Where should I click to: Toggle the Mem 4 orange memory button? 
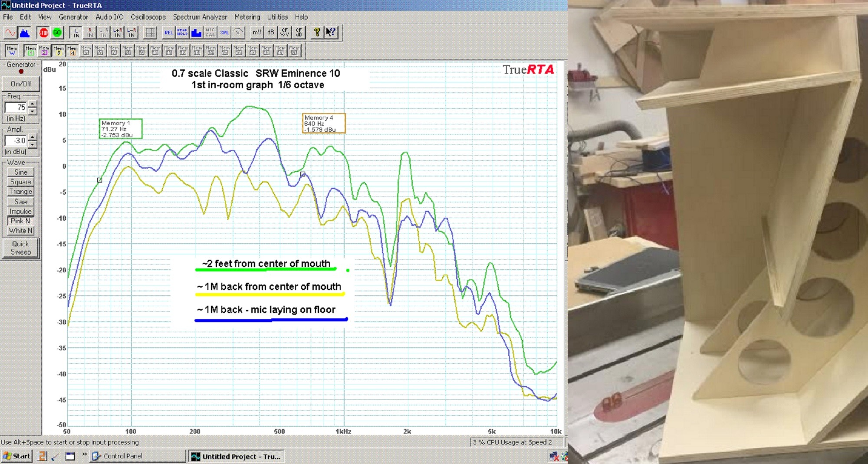point(72,51)
